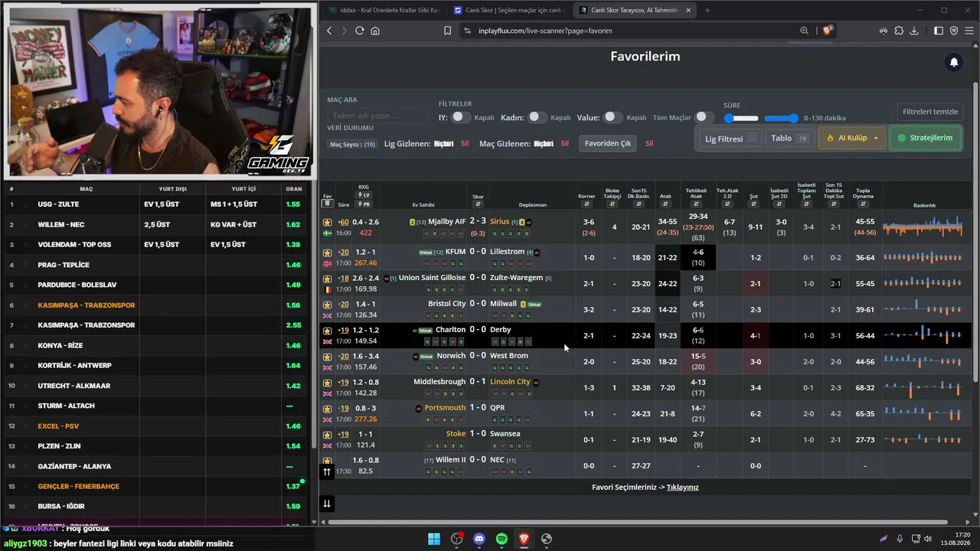This screenshot has height=551, width=980.
Task: Click the Tablo button
Action: coord(790,139)
